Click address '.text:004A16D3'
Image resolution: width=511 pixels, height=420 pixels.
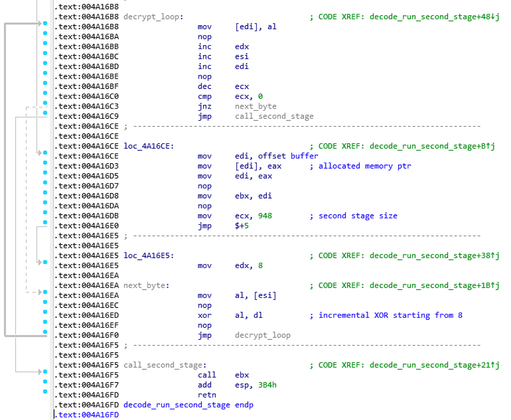(x=86, y=166)
